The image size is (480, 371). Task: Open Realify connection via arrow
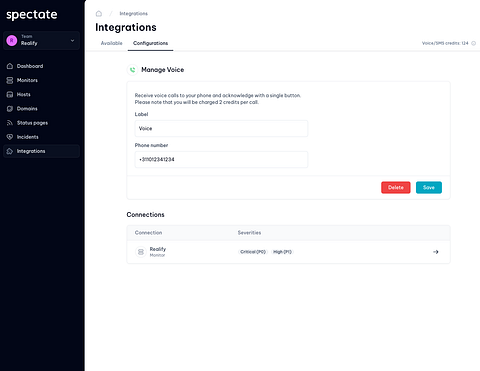click(436, 252)
